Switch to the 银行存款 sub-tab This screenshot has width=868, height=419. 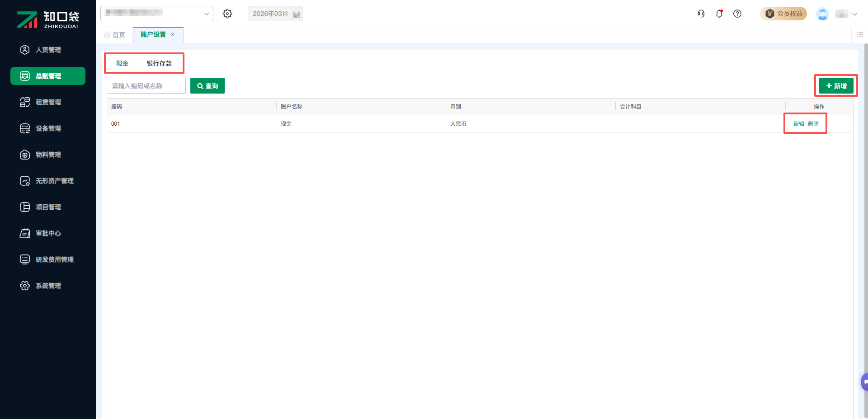pos(159,63)
